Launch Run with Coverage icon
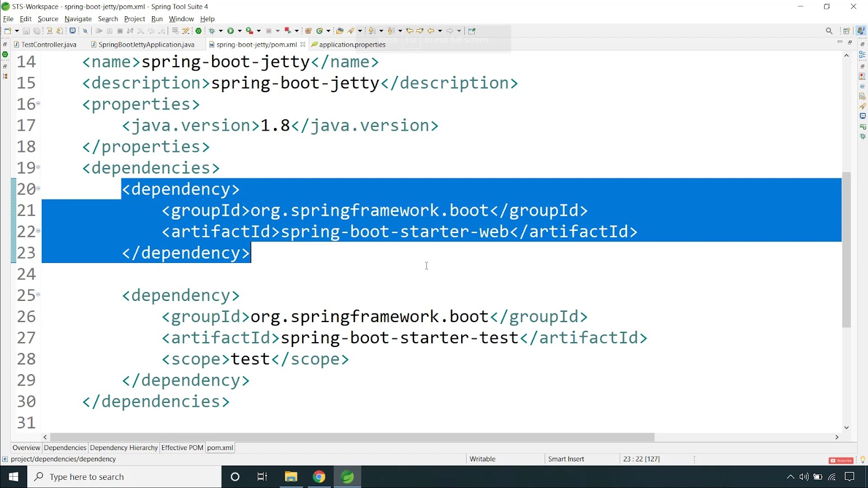Image resolution: width=868 pixels, height=488 pixels. tap(248, 31)
